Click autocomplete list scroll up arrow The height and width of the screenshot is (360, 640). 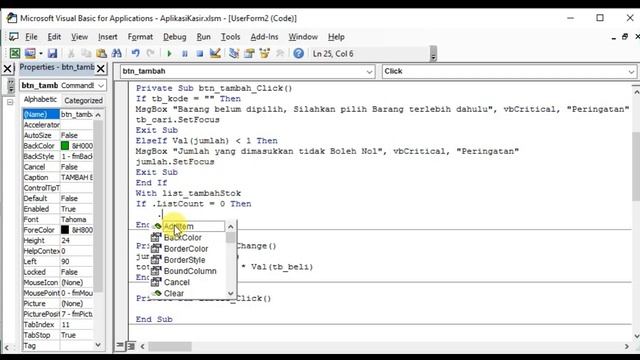tap(231, 227)
